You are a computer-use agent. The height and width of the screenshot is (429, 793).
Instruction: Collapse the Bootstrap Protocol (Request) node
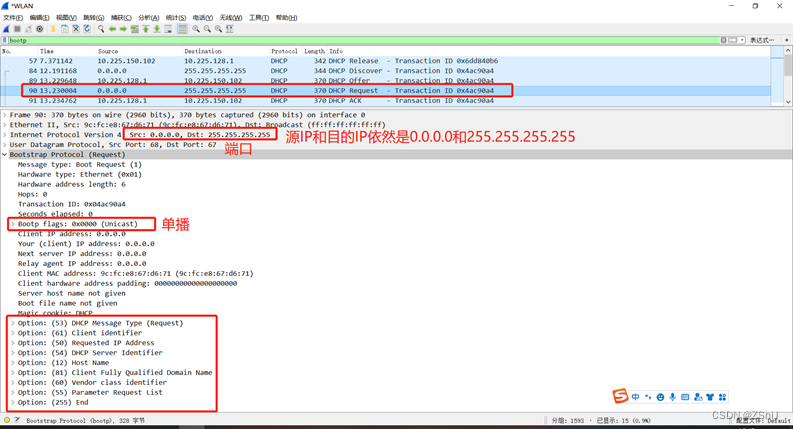5,155
